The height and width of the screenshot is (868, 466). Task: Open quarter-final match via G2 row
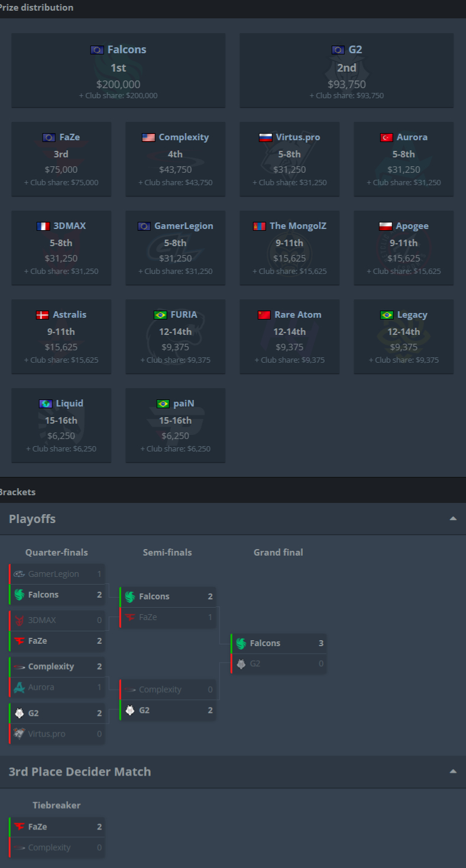click(57, 713)
